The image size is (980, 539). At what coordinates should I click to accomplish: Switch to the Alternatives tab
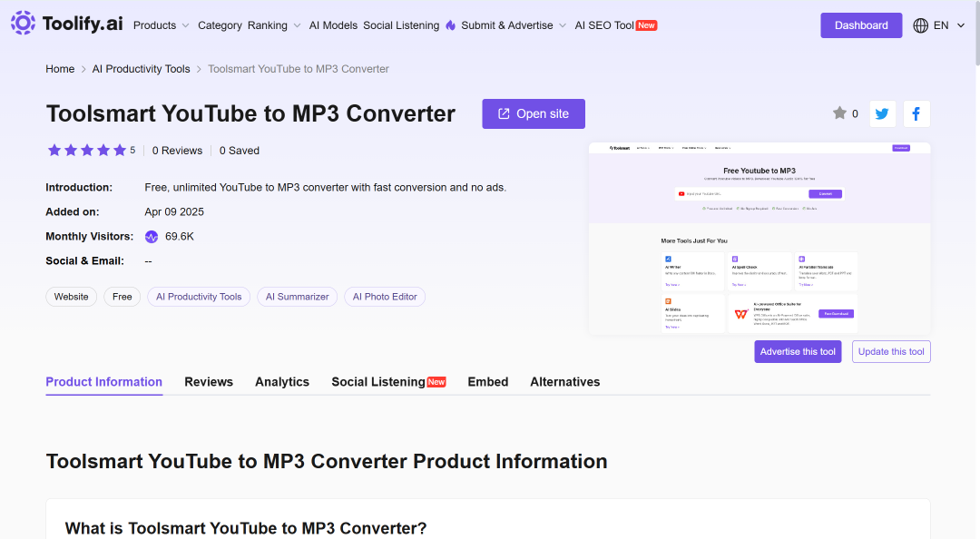click(565, 382)
